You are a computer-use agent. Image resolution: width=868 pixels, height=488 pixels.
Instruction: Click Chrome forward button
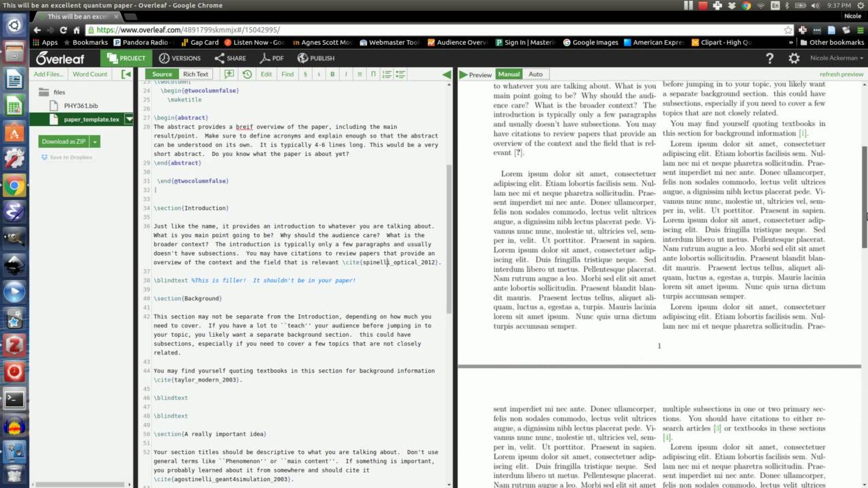click(x=50, y=30)
